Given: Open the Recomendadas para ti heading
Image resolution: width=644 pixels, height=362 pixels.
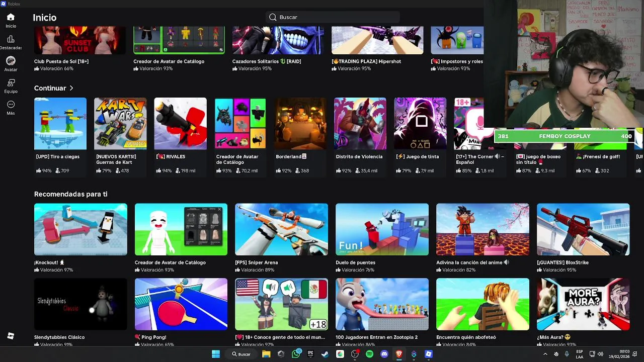Looking at the screenshot, I should coord(70,194).
